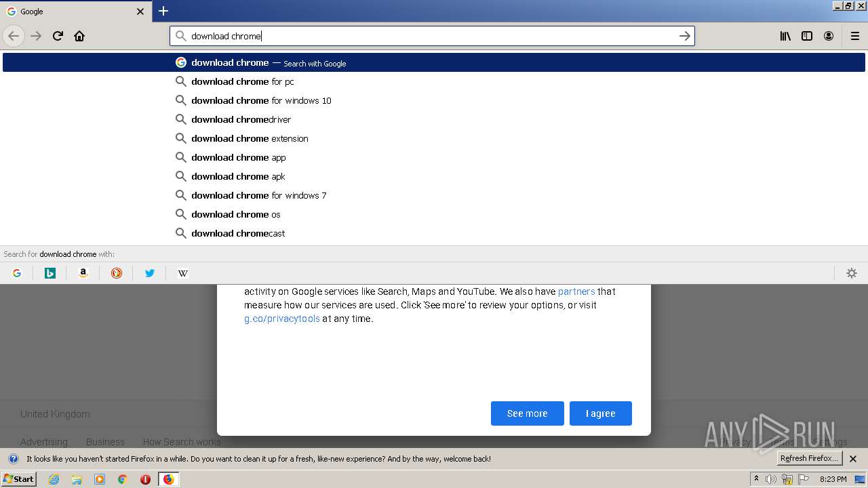868x488 pixels.
Task: Search with the Bing engine icon
Action: 50,273
